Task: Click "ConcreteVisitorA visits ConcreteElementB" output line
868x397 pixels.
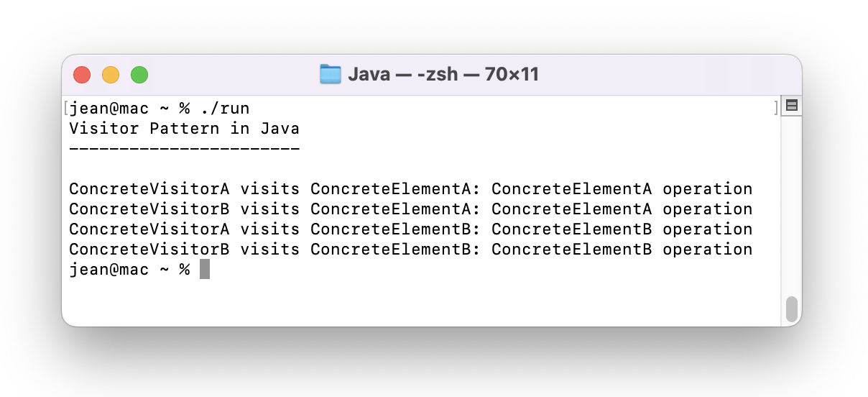Action: coord(410,229)
